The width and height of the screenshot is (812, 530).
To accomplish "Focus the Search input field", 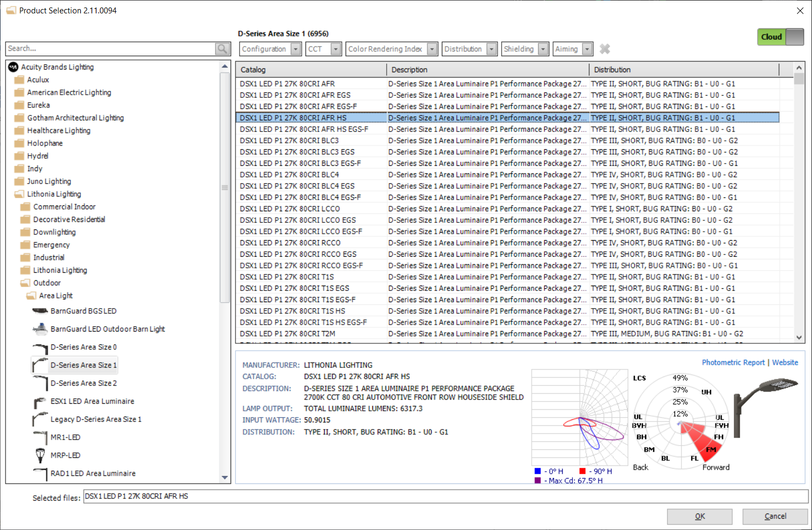I will point(111,49).
